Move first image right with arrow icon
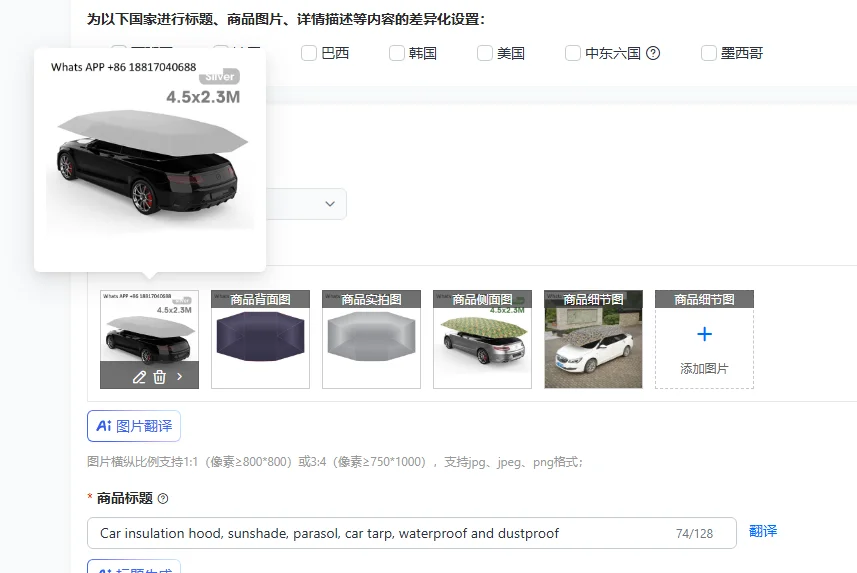 click(x=179, y=377)
